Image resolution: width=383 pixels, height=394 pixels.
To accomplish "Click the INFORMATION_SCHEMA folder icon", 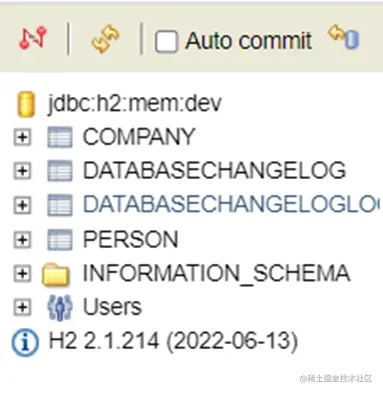I will click(56, 274).
